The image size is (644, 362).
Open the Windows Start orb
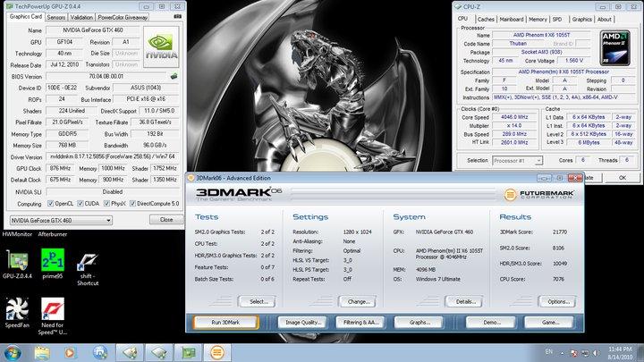(13, 352)
